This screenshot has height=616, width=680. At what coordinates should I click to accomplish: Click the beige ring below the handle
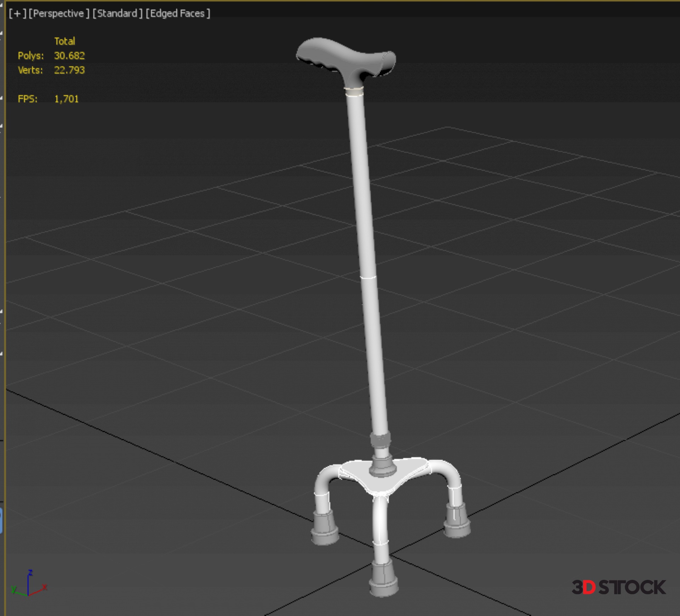coord(354,92)
